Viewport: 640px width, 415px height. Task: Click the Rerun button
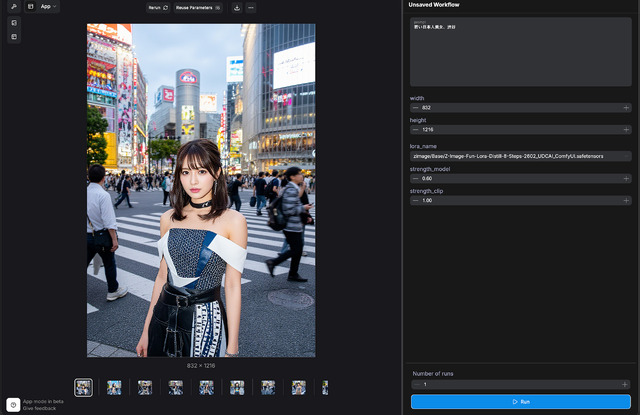[158, 7]
